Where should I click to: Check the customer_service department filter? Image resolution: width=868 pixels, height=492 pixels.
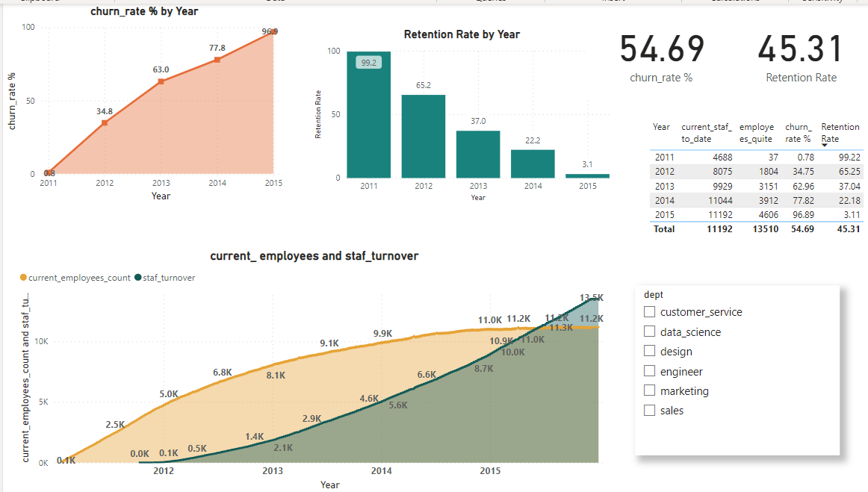649,311
